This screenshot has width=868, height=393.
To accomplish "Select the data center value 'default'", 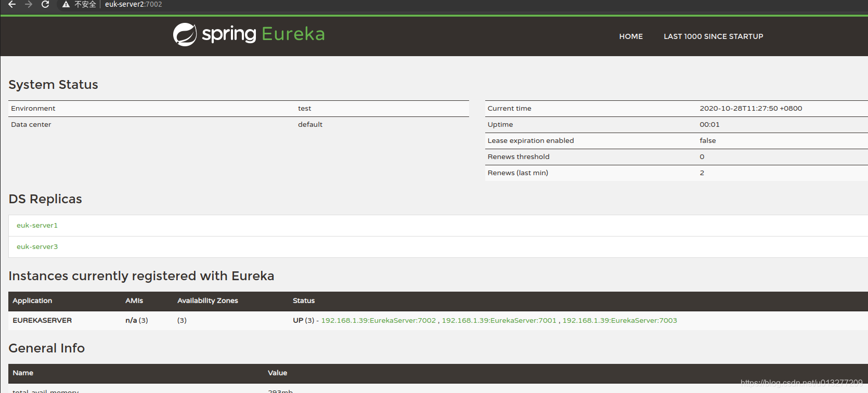I will [310, 124].
